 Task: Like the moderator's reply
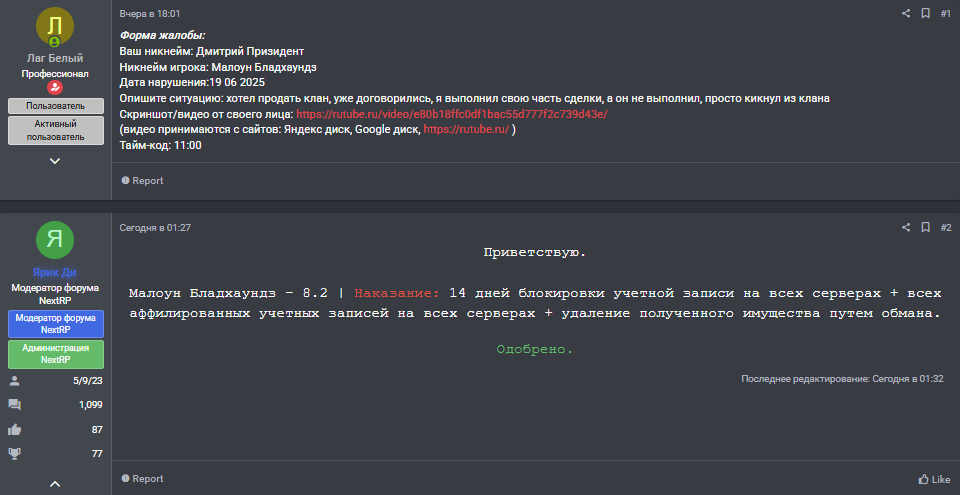[934, 479]
